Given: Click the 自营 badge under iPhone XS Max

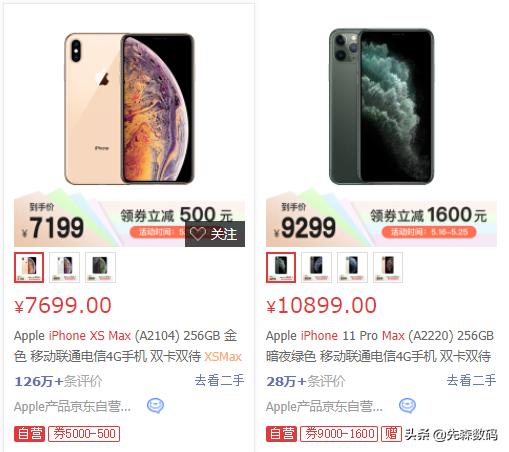Looking at the screenshot, I should point(29,434).
